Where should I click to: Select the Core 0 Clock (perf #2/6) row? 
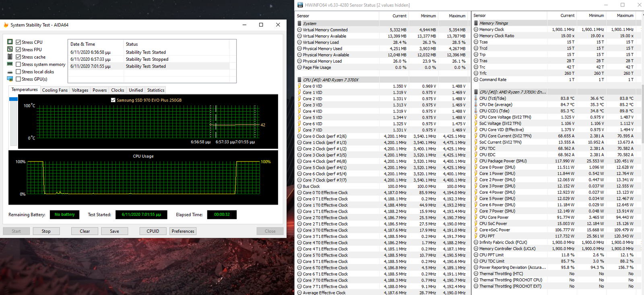(382, 136)
